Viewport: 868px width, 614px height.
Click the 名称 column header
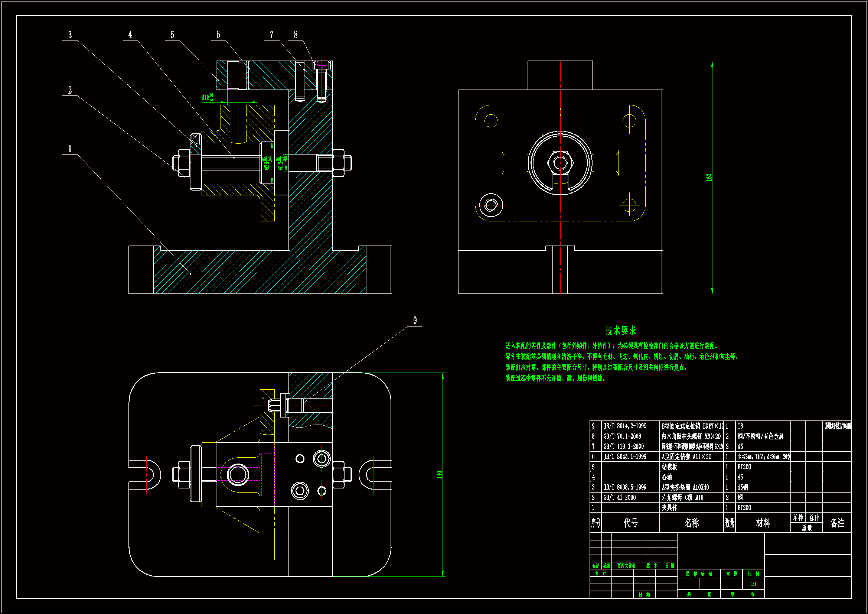691,523
